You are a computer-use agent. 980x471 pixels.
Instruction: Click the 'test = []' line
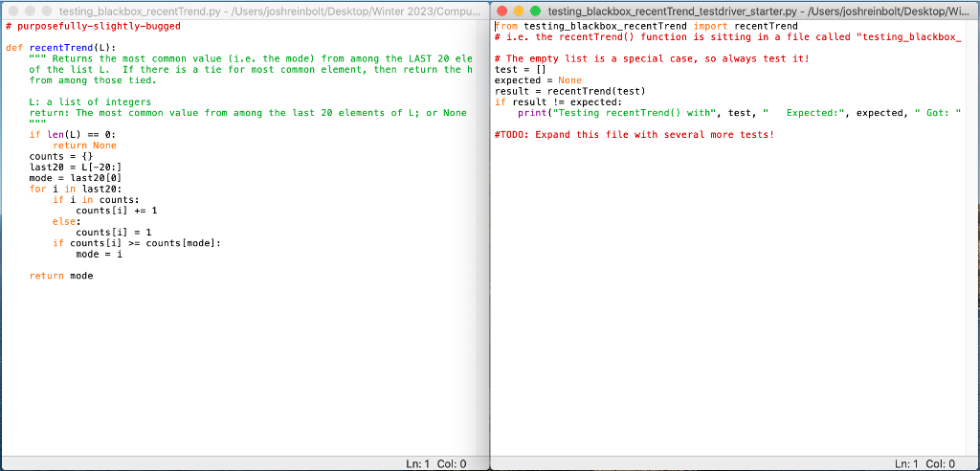point(521,70)
